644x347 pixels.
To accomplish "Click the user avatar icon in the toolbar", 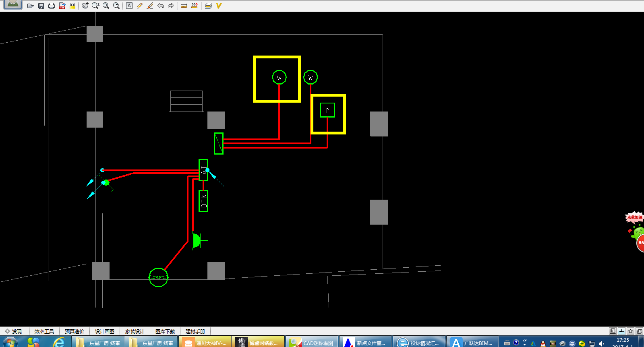I will pos(13,4).
